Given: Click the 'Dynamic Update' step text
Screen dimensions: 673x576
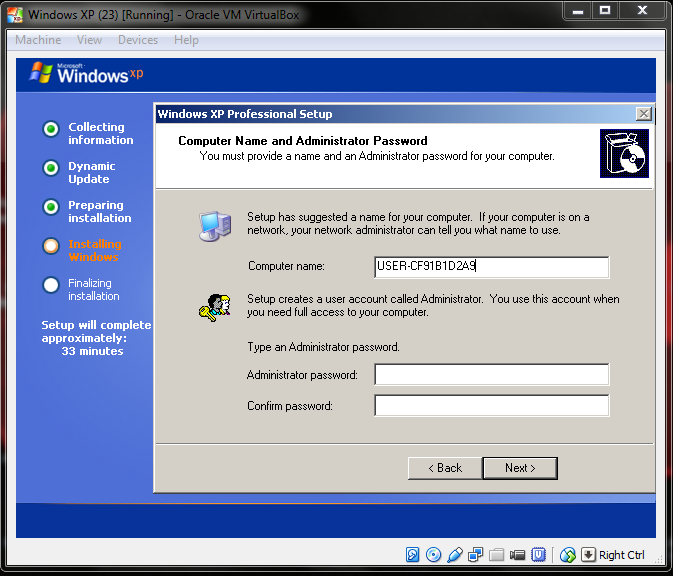Looking at the screenshot, I should click(x=91, y=172).
